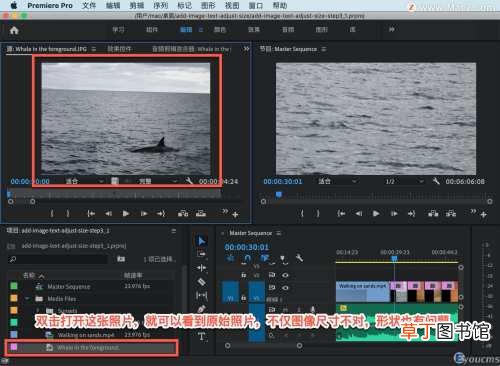Step back one frame in Source monitor
Screen dimensions: 500x366
[108, 213]
